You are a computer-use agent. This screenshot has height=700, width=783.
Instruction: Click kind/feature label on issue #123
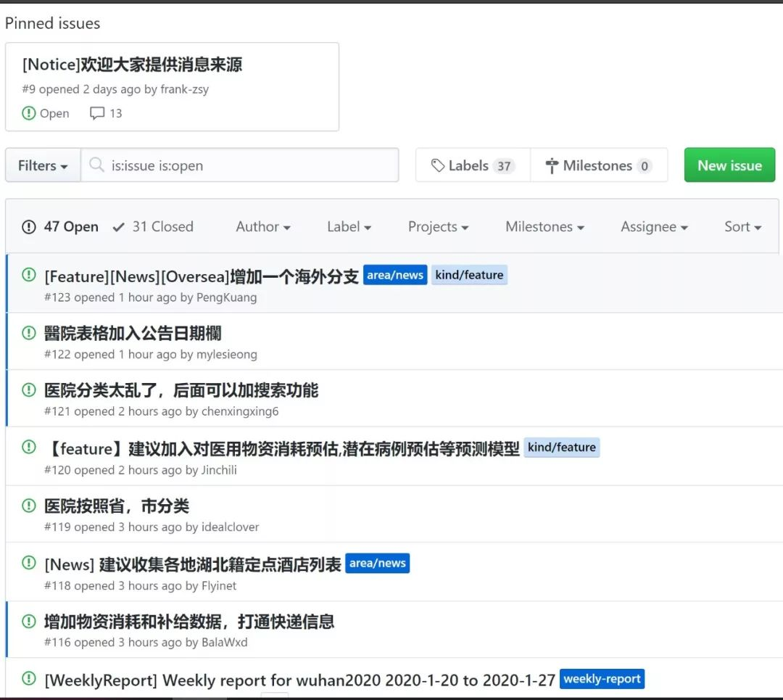pyautogui.click(x=469, y=275)
